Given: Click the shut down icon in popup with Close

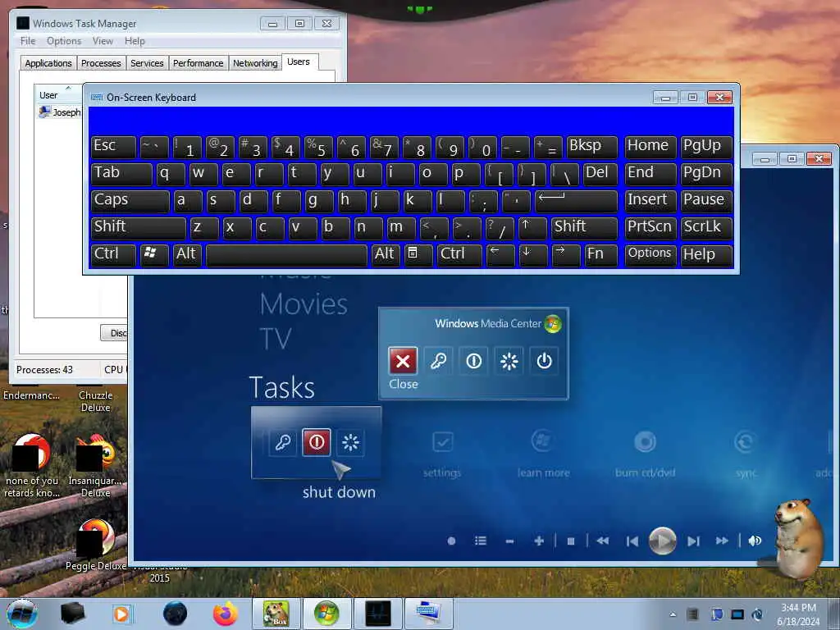Looking at the screenshot, I should [x=473, y=361].
